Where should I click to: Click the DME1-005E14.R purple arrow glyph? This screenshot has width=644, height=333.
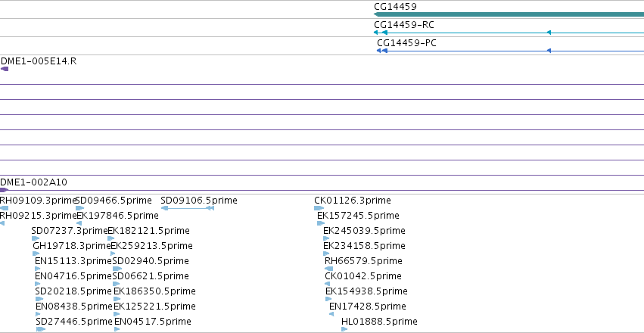pyautogui.click(x=5, y=69)
